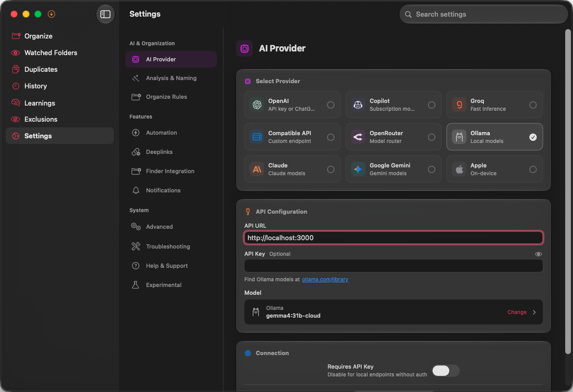Click the Search settings field

pyautogui.click(x=484, y=14)
